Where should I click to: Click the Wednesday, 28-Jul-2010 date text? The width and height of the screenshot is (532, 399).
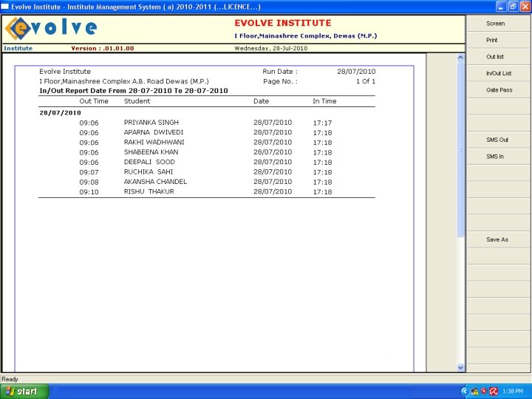pos(270,48)
